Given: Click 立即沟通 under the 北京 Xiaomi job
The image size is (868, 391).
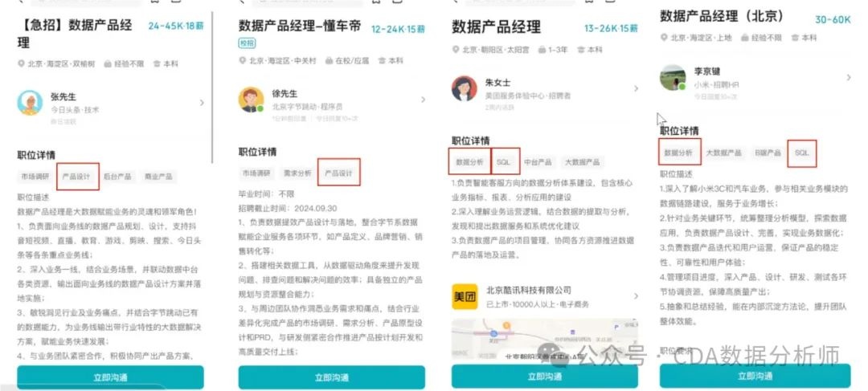Looking at the screenshot, I should pyautogui.click(x=755, y=376).
